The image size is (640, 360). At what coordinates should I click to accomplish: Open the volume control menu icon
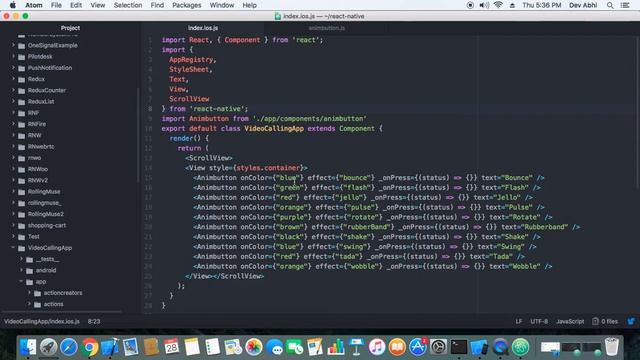pyautogui.click(x=484, y=5)
